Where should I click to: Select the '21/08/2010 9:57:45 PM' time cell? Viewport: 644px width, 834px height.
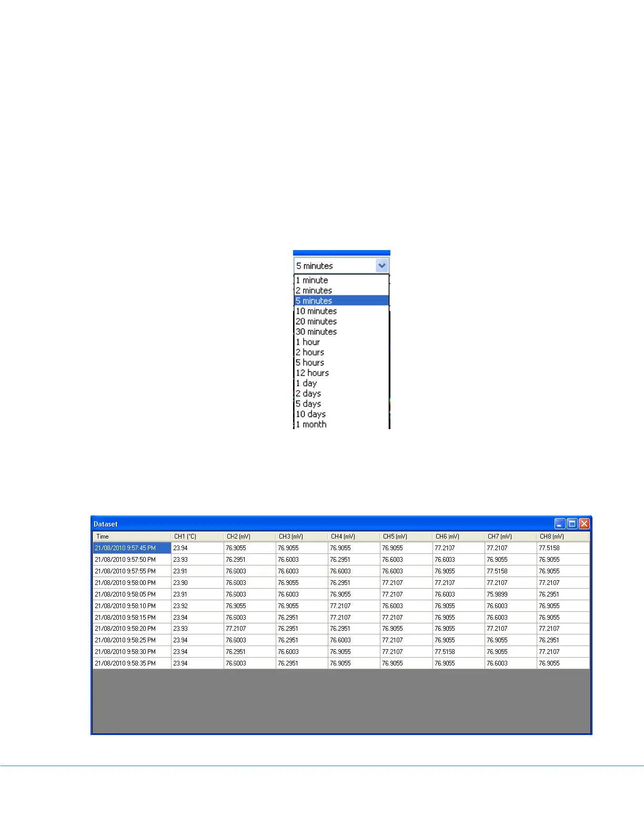pyautogui.click(x=132, y=548)
